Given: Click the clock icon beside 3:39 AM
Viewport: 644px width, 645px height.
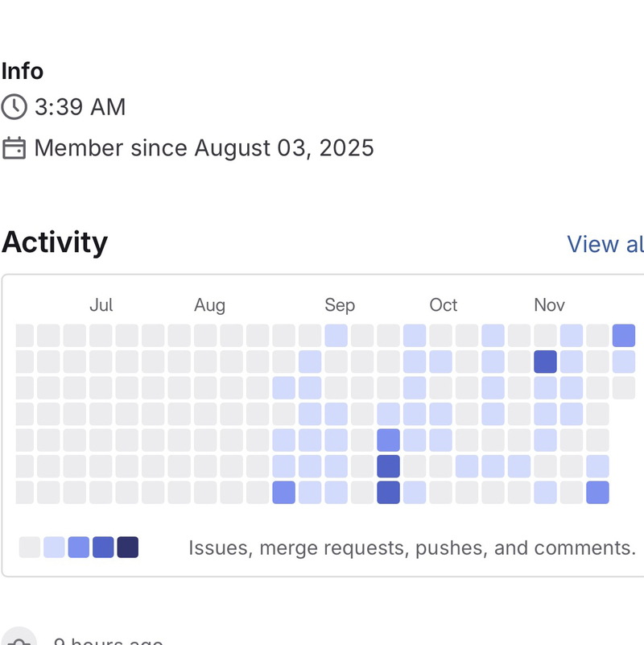Looking at the screenshot, I should (x=14, y=107).
